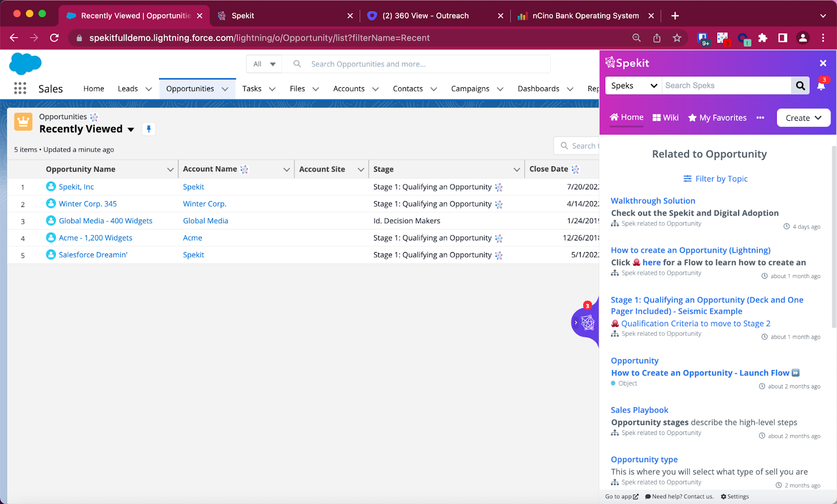Viewport: 837px width, 504px height.
Task: Open Stage column menu chevron
Action: [516, 169]
